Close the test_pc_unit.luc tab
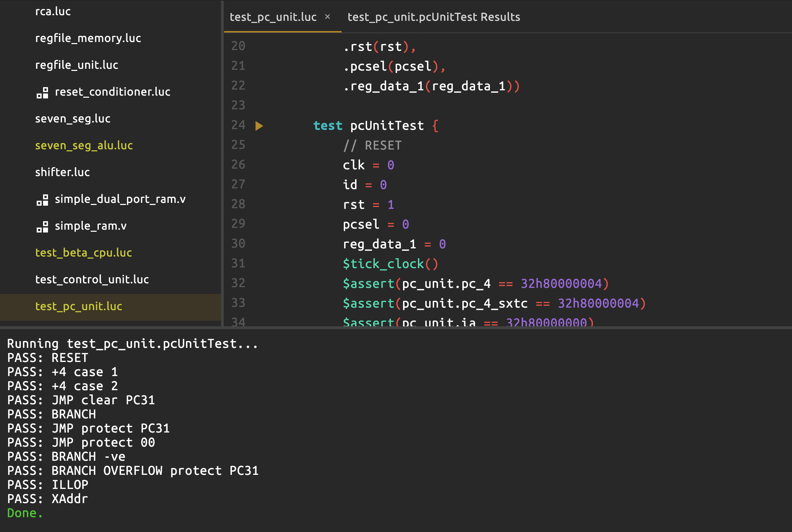 328,17
